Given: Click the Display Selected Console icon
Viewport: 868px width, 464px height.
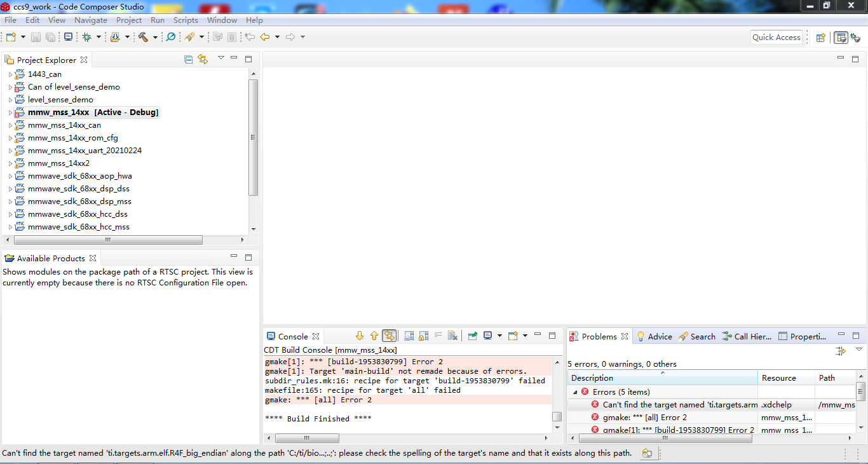Looking at the screenshot, I should (x=488, y=336).
